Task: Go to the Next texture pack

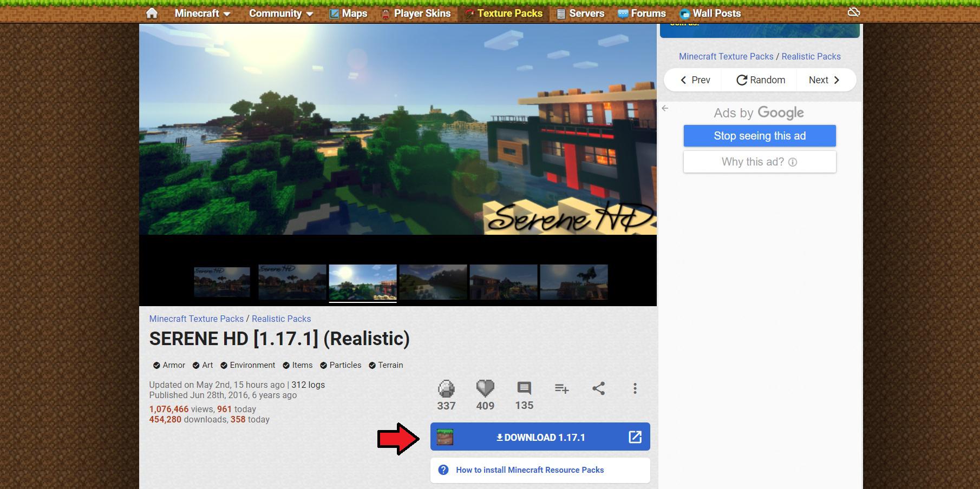Action: [824, 80]
